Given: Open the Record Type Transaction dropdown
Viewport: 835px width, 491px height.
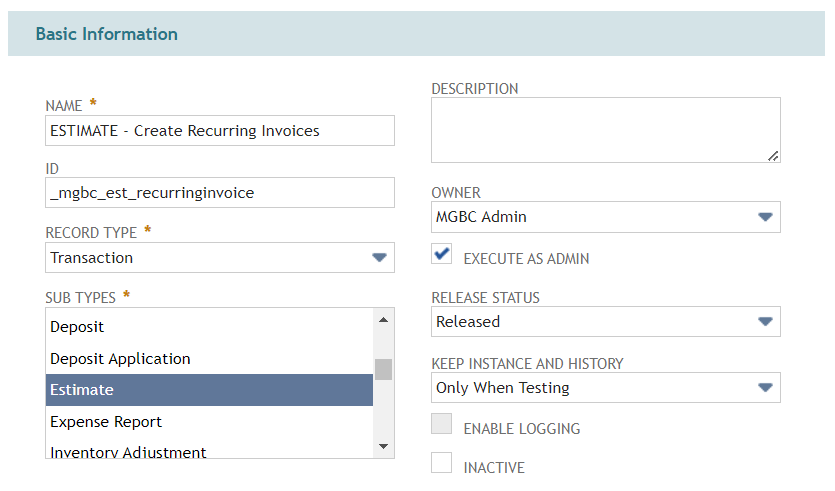Looking at the screenshot, I should click(220, 258).
